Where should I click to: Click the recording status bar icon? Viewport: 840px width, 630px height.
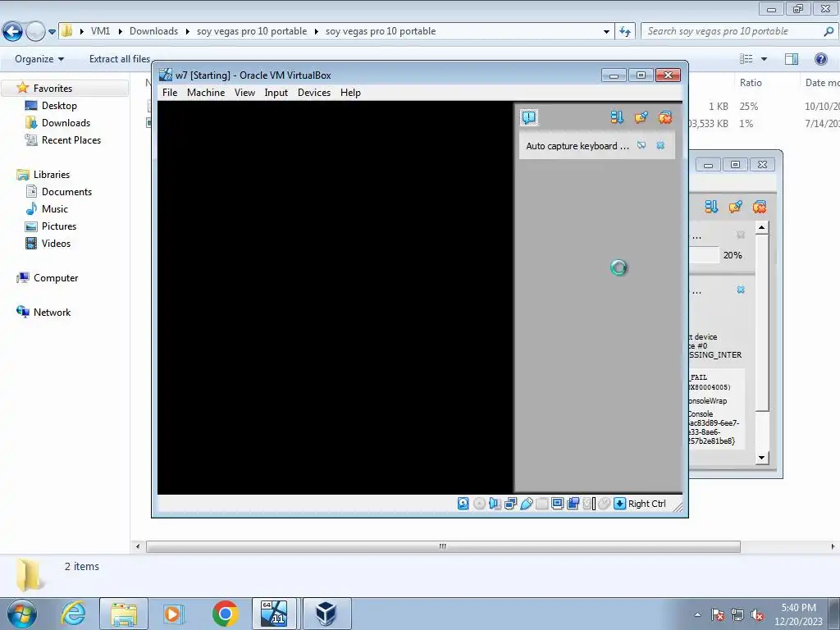[573, 504]
